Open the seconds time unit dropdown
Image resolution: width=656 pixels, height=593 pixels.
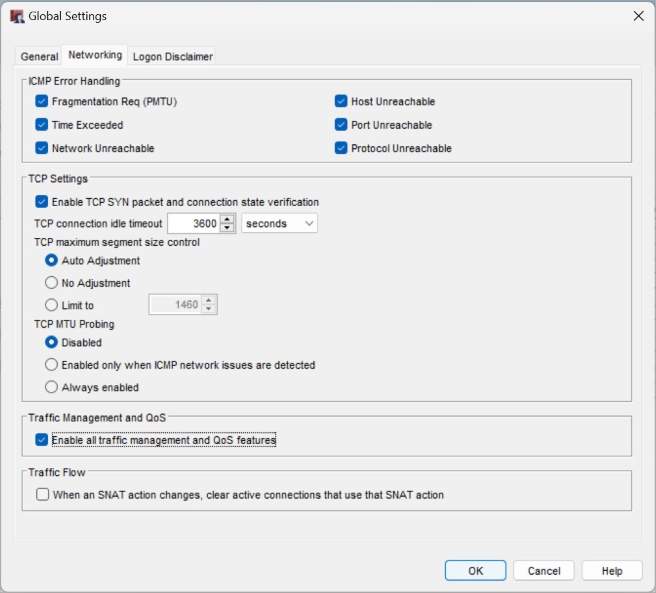pos(279,223)
